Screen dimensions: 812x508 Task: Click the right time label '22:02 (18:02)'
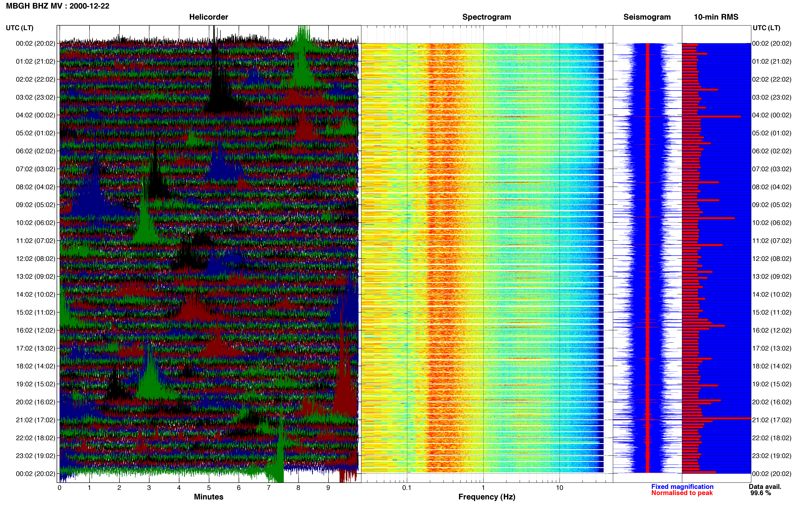772,438
